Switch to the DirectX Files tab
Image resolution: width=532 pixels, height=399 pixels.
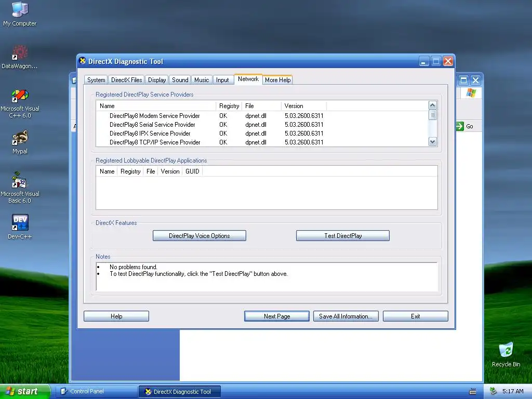click(x=127, y=79)
